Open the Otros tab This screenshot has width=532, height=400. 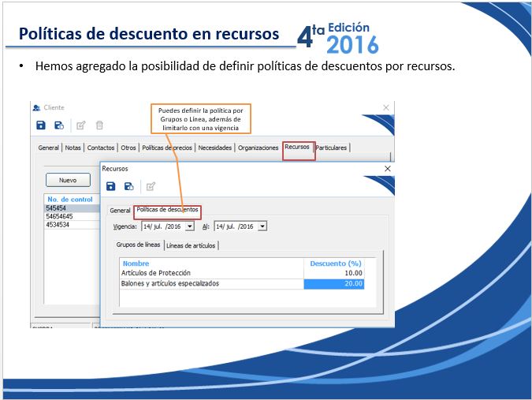pos(128,148)
